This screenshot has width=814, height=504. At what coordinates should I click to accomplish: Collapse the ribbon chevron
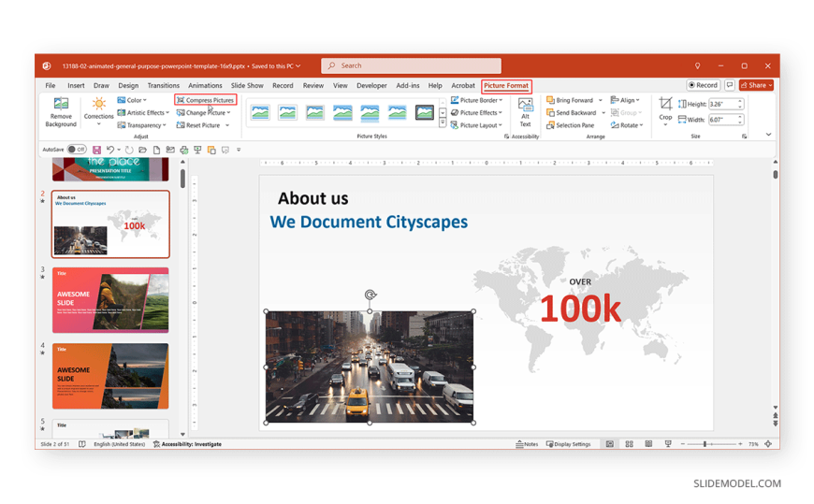(x=768, y=135)
